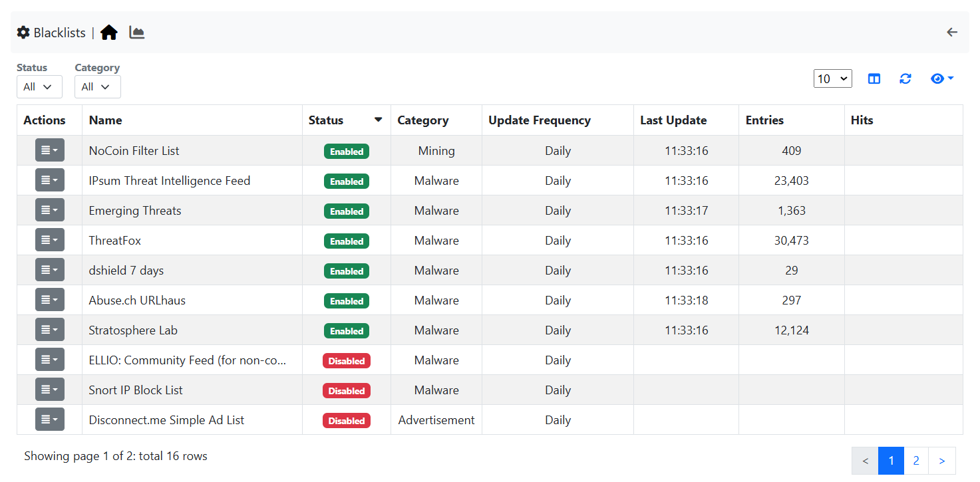Click the next page arrow

click(942, 461)
